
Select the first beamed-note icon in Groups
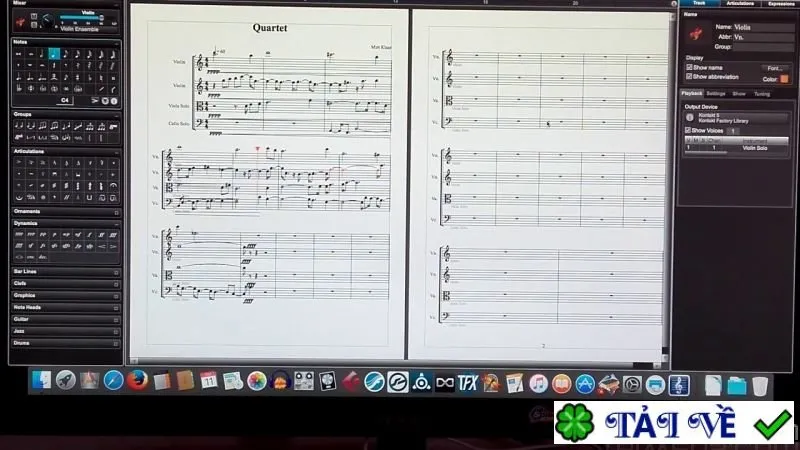[x=19, y=126]
